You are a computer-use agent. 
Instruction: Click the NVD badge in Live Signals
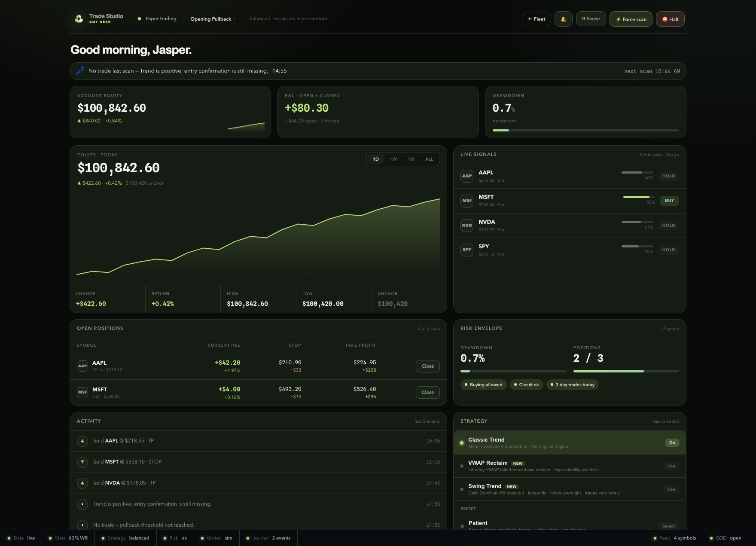(x=467, y=226)
